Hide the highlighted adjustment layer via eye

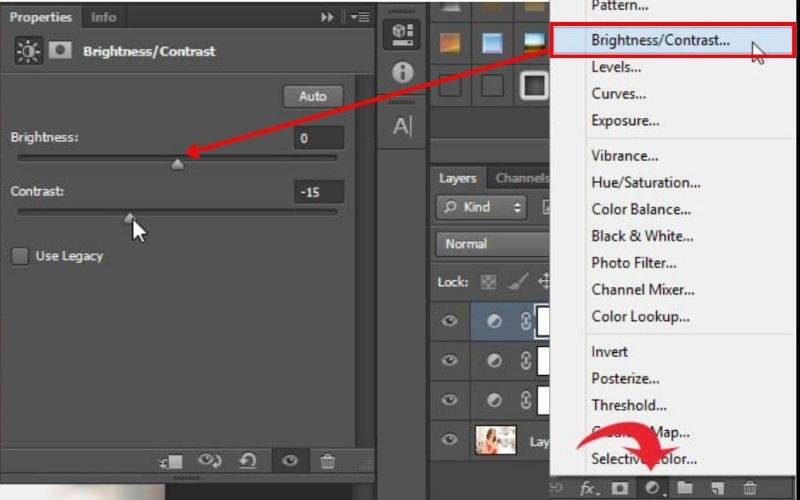(449, 321)
